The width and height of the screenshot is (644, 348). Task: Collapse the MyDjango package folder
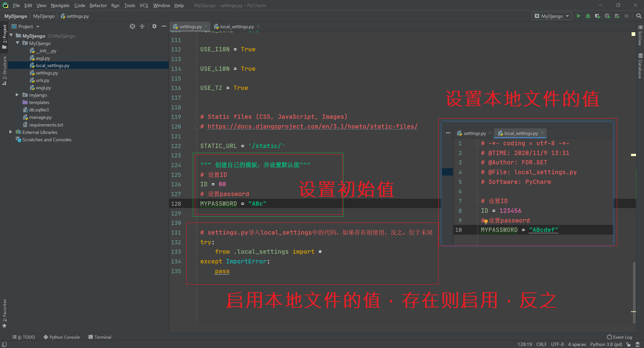tap(17, 43)
